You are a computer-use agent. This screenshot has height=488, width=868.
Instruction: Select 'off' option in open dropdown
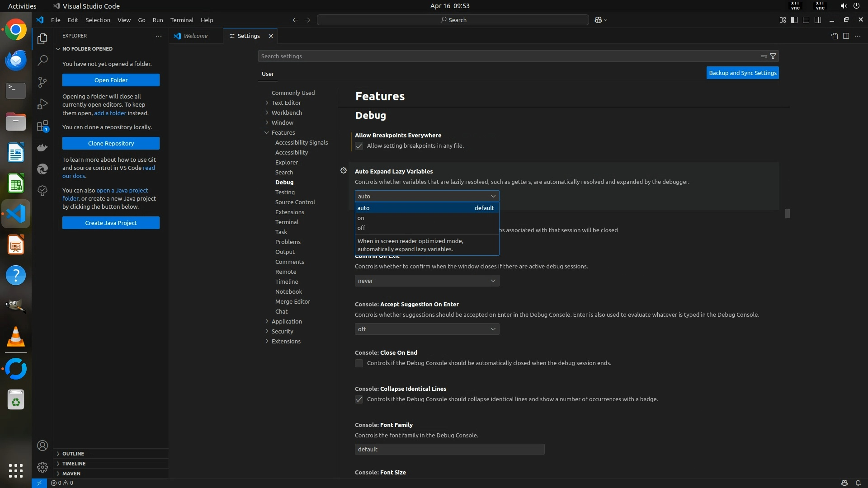pyautogui.click(x=362, y=228)
